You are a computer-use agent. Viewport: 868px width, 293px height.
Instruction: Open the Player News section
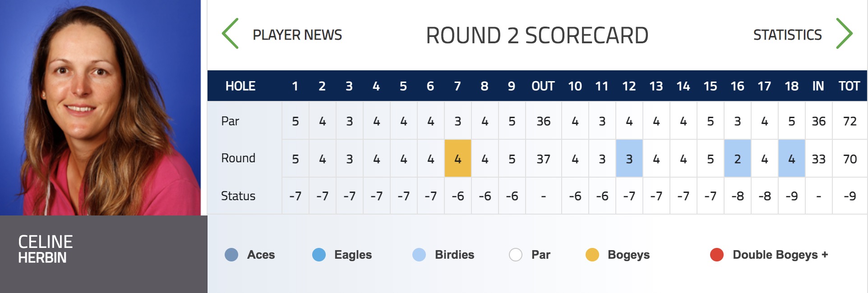(297, 35)
